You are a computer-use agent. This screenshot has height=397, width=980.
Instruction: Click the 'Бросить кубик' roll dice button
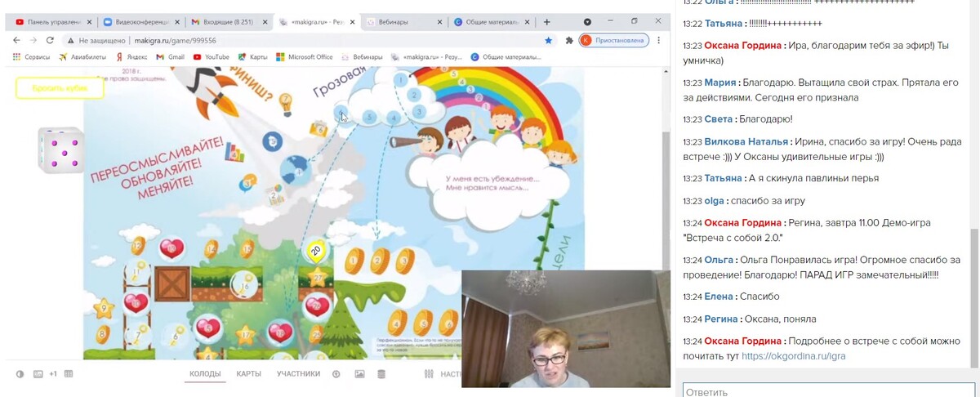pyautogui.click(x=60, y=87)
